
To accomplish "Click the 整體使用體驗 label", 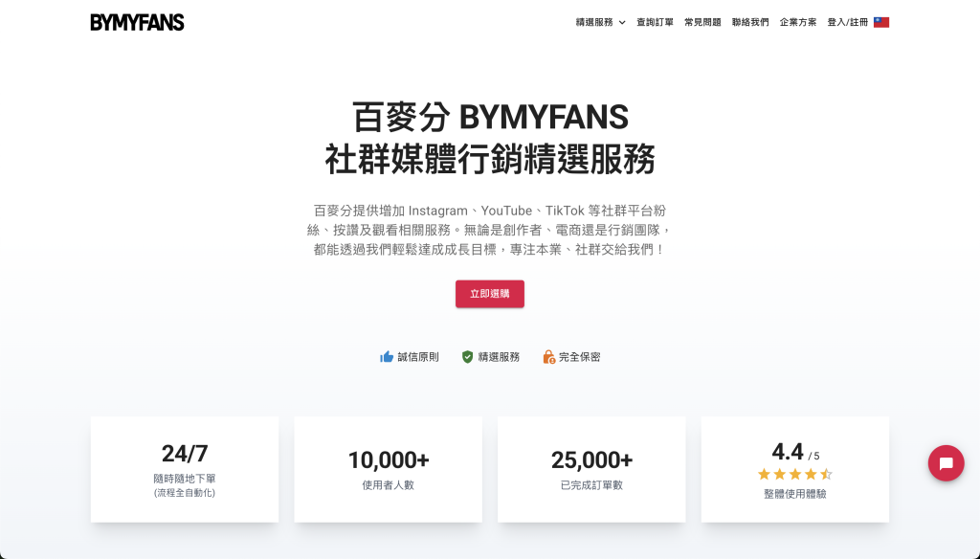I will point(795,494).
